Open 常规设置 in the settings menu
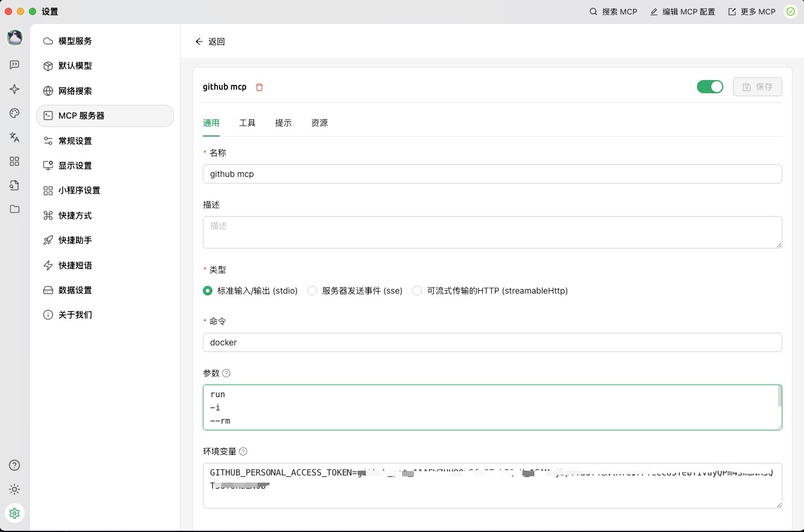This screenshot has width=804, height=532. point(105,141)
